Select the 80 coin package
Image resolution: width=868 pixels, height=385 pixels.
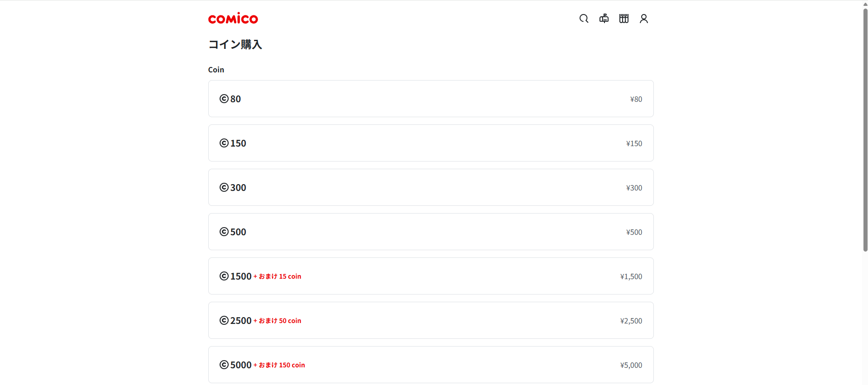[431, 99]
